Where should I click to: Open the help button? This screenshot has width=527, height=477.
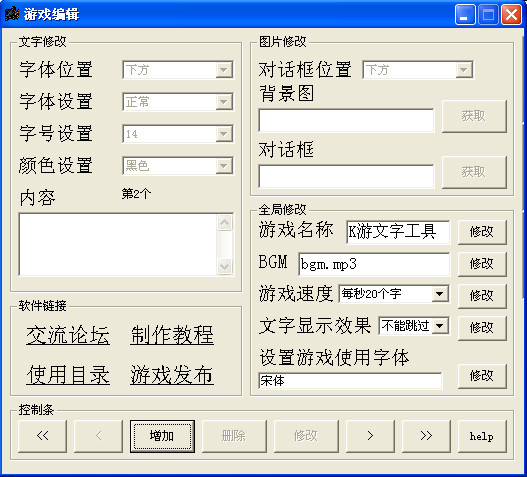pos(482,436)
